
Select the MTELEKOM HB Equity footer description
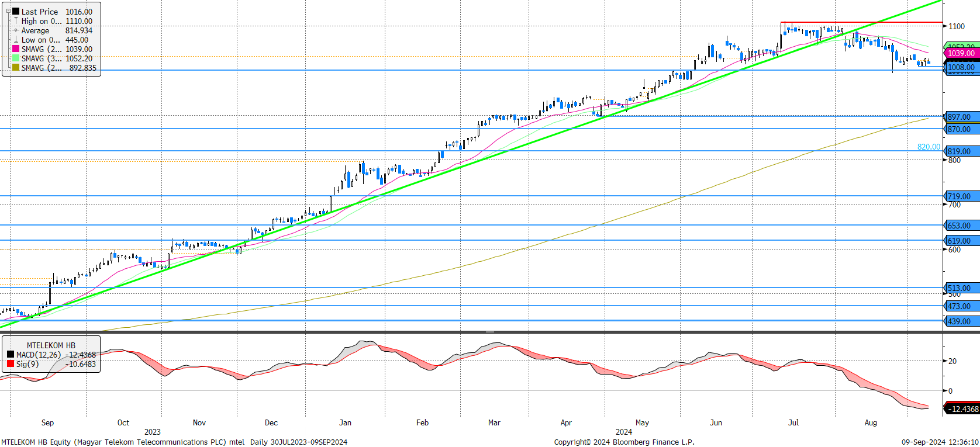click(174, 442)
